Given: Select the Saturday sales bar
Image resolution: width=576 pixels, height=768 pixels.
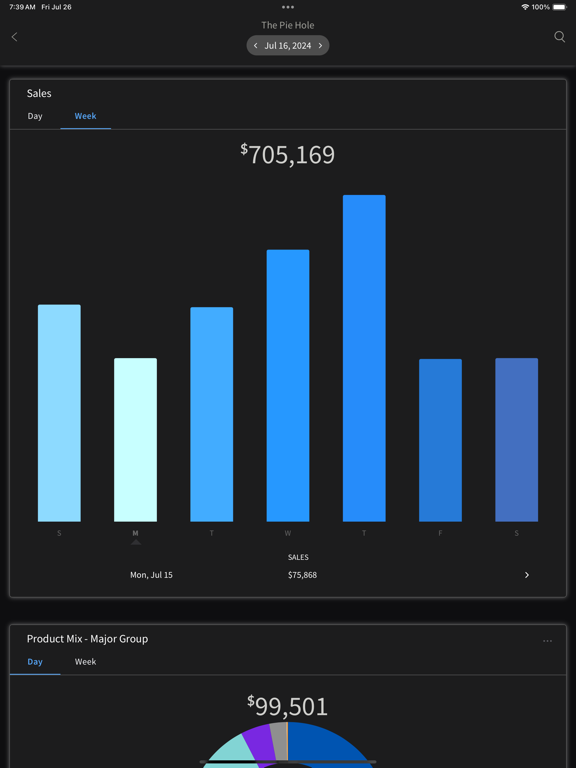Looking at the screenshot, I should tap(516, 440).
